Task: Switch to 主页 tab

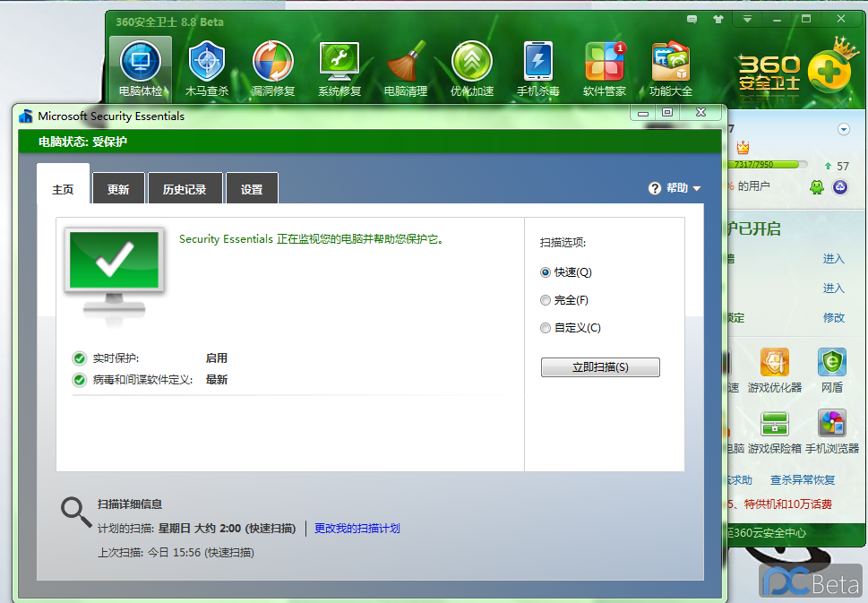Action: [x=63, y=189]
